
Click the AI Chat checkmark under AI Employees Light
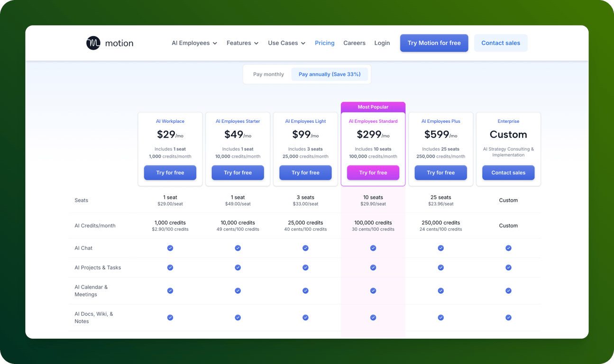(x=305, y=248)
